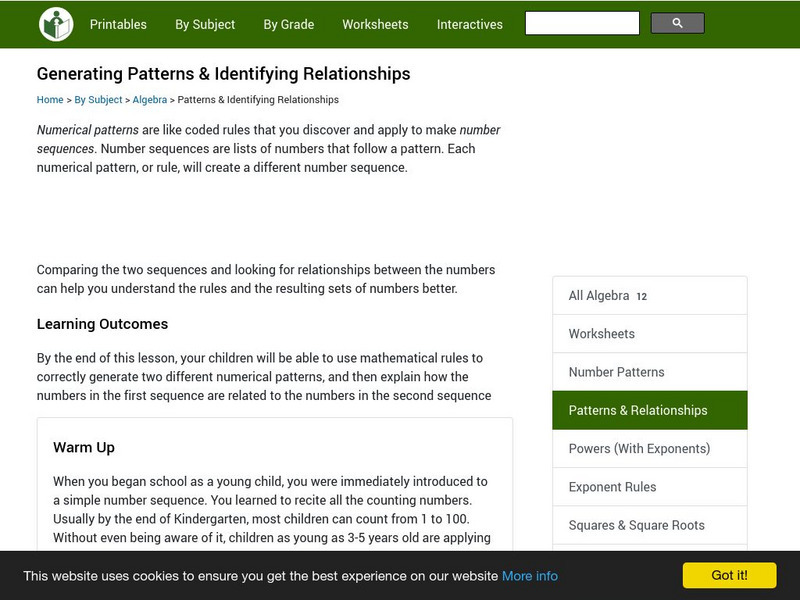Open the Printables menu
Viewport: 800px width, 600px height.
118,24
